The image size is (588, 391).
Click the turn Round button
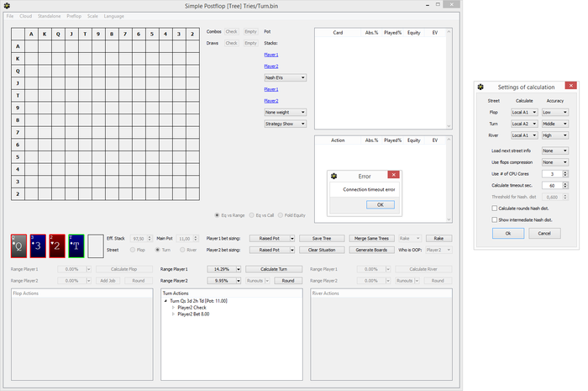click(x=288, y=281)
